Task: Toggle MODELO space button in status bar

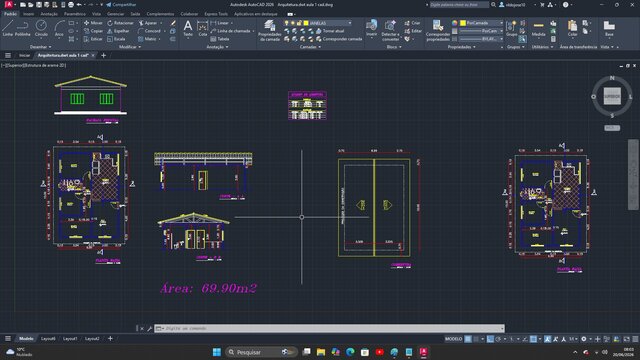Action: [453, 339]
